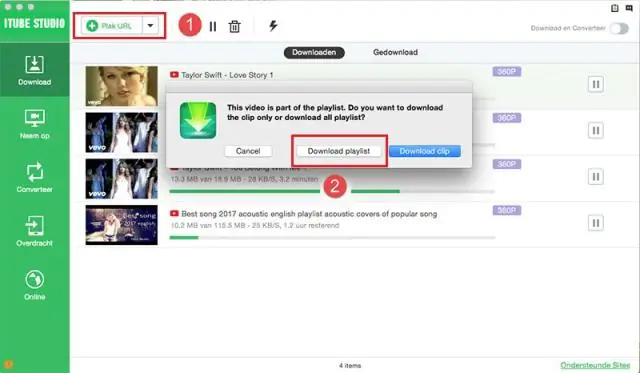Open the Converteer section in sidebar
640x373 pixels.
click(x=35, y=178)
